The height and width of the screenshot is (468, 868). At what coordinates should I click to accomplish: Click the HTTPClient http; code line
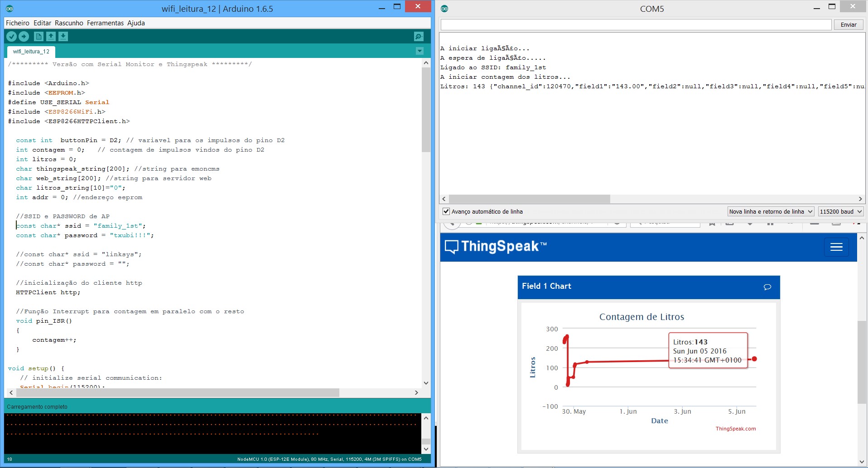click(48, 292)
